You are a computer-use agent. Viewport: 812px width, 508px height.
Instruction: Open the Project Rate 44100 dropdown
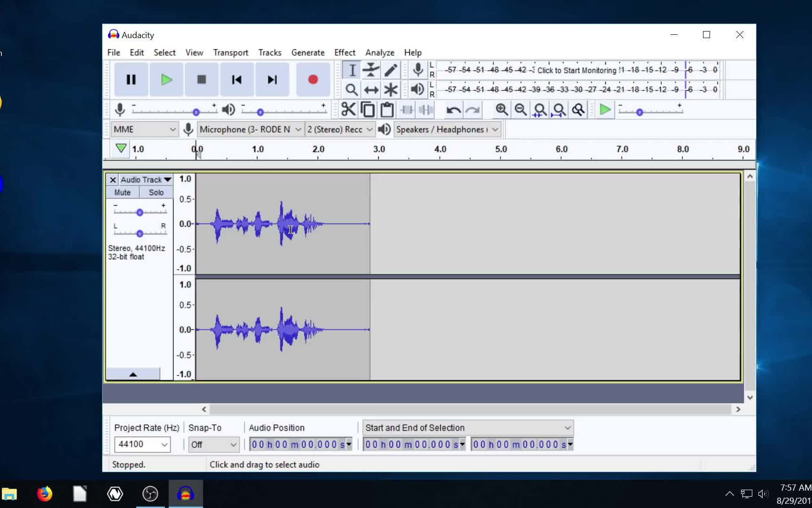142,444
